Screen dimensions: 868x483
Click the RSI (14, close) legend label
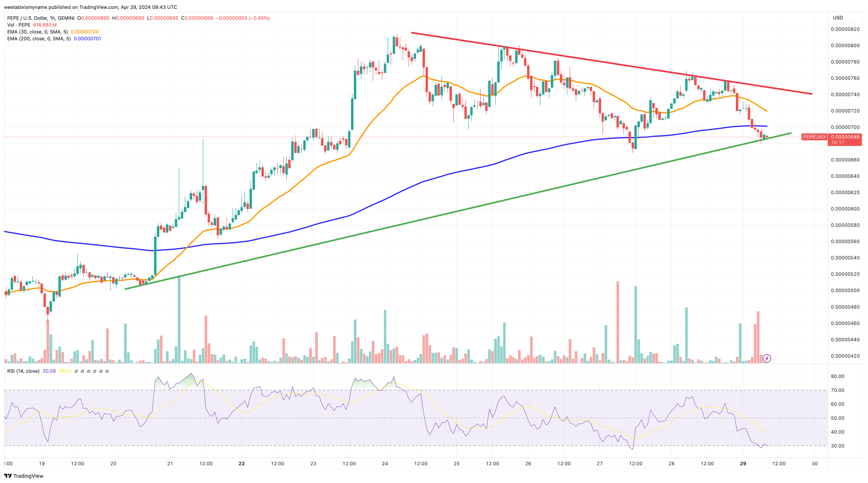[23, 371]
